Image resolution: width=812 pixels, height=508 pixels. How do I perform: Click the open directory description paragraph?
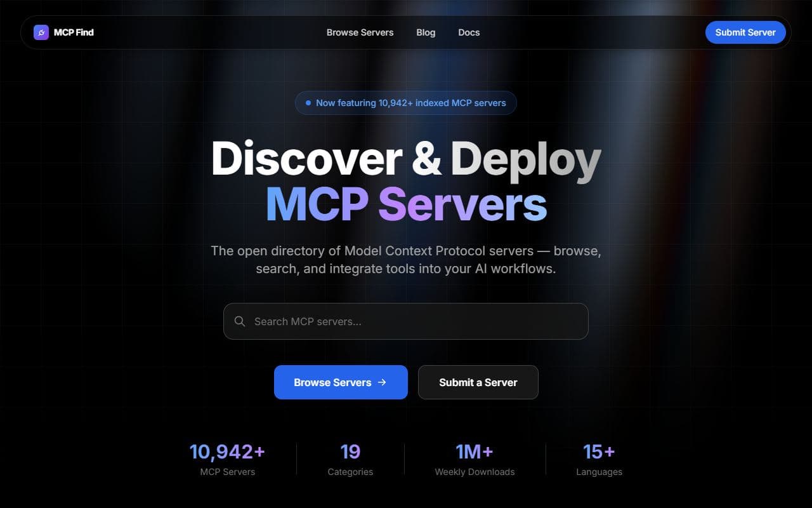(x=406, y=260)
